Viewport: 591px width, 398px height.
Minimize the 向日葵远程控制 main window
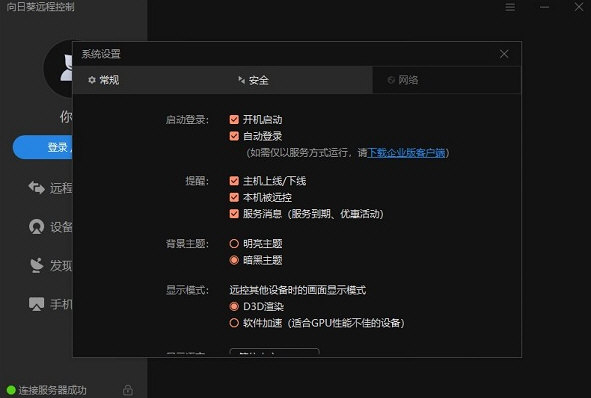pyautogui.click(x=544, y=7)
